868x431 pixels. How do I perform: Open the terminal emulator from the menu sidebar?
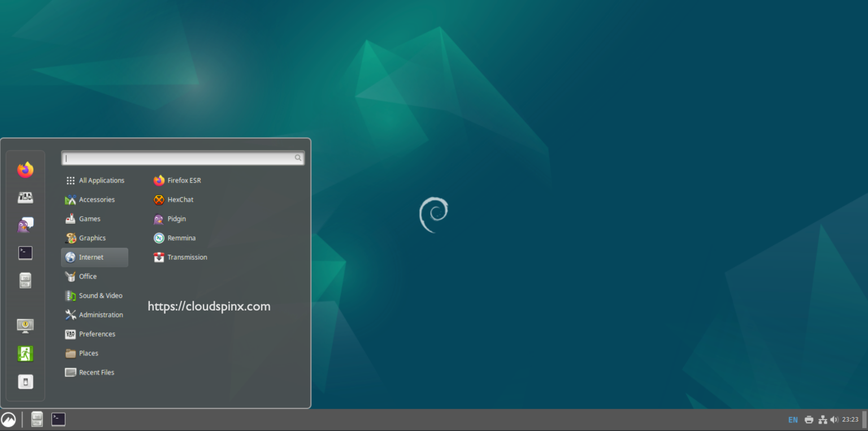pos(25,253)
